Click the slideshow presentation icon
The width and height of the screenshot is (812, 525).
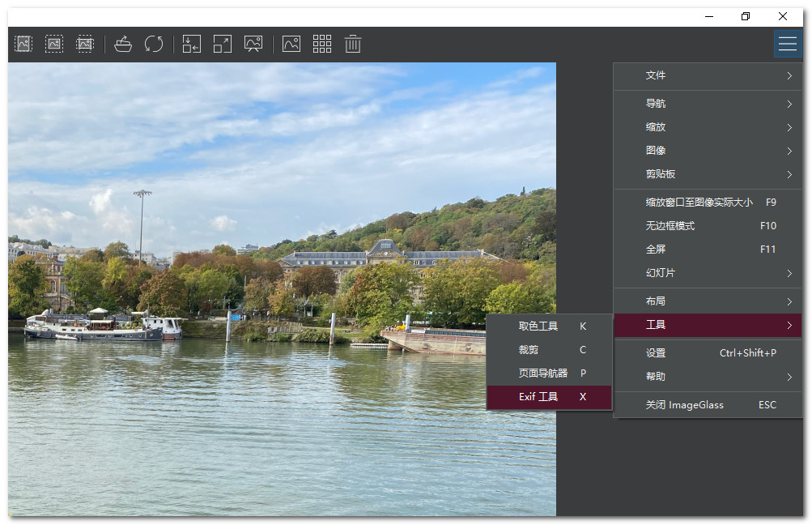point(253,44)
